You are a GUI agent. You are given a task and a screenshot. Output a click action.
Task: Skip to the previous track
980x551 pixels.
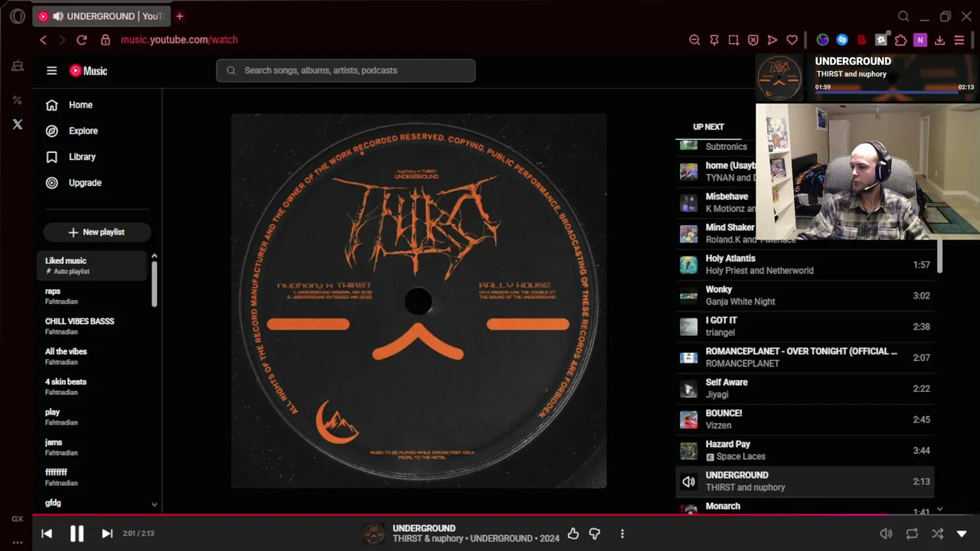click(x=47, y=533)
